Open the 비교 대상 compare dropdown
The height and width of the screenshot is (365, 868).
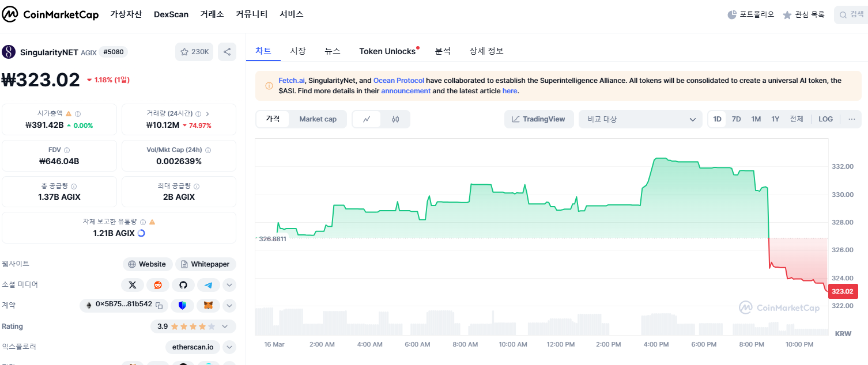[640, 119]
